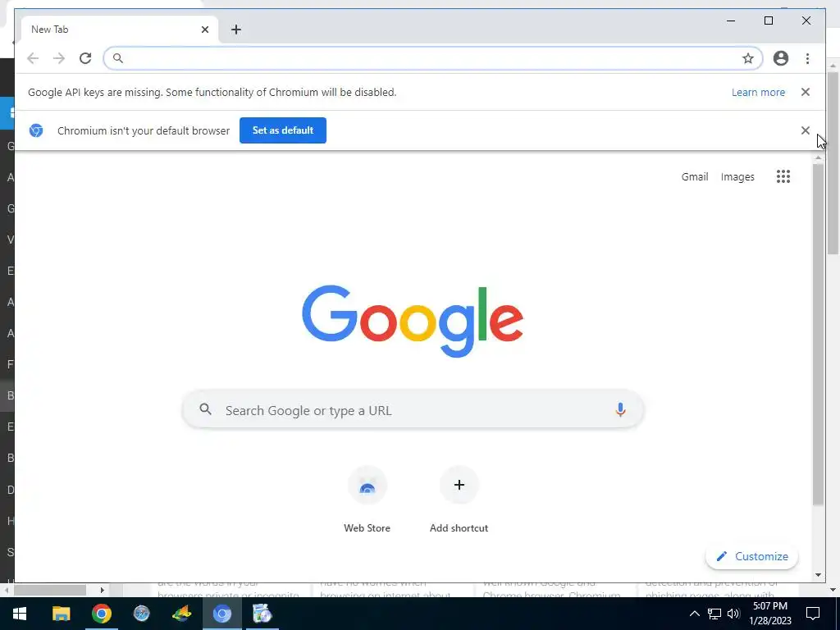Open a new tab with plus button
This screenshot has width=840, height=630.
click(236, 30)
